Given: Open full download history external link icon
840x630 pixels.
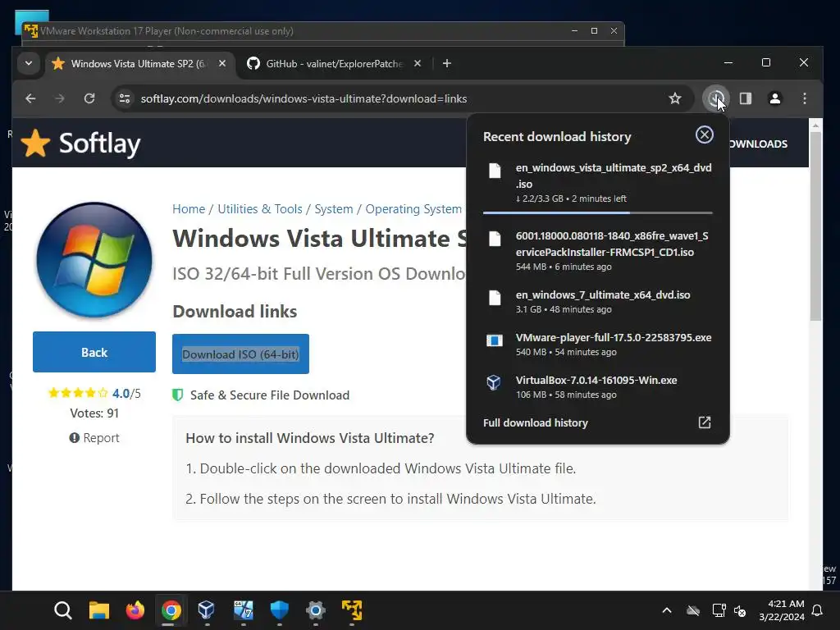Looking at the screenshot, I should (x=705, y=422).
